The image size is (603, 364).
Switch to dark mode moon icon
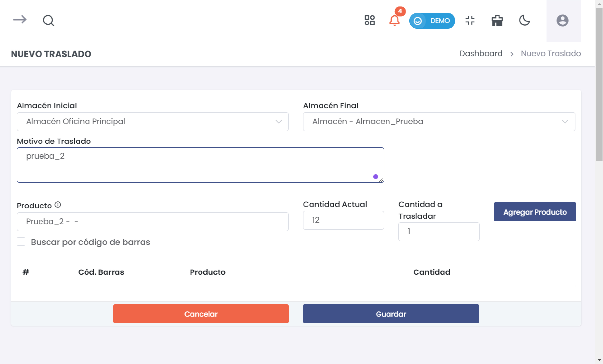click(x=525, y=20)
